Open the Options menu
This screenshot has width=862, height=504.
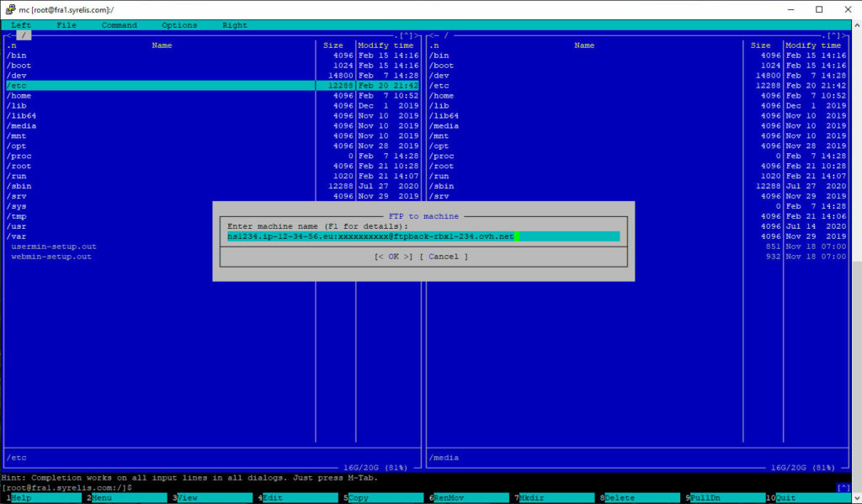click(179, 25)
